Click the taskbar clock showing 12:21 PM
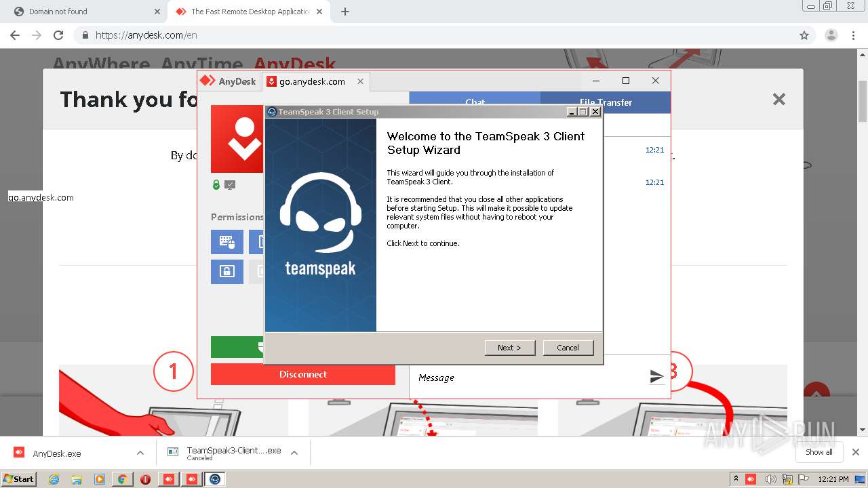This screenshot has height=488, width=868. [x=833, y=479]
